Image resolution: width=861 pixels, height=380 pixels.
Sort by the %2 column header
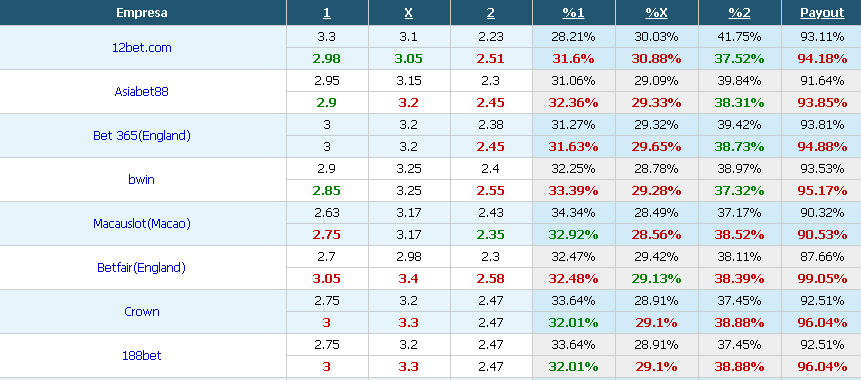point(739,13)
